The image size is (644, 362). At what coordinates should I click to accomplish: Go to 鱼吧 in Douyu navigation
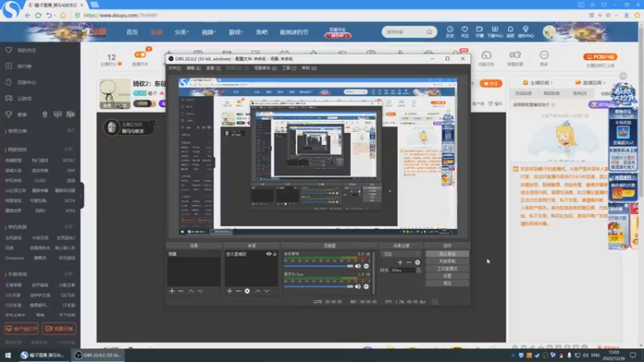(262, 32)
